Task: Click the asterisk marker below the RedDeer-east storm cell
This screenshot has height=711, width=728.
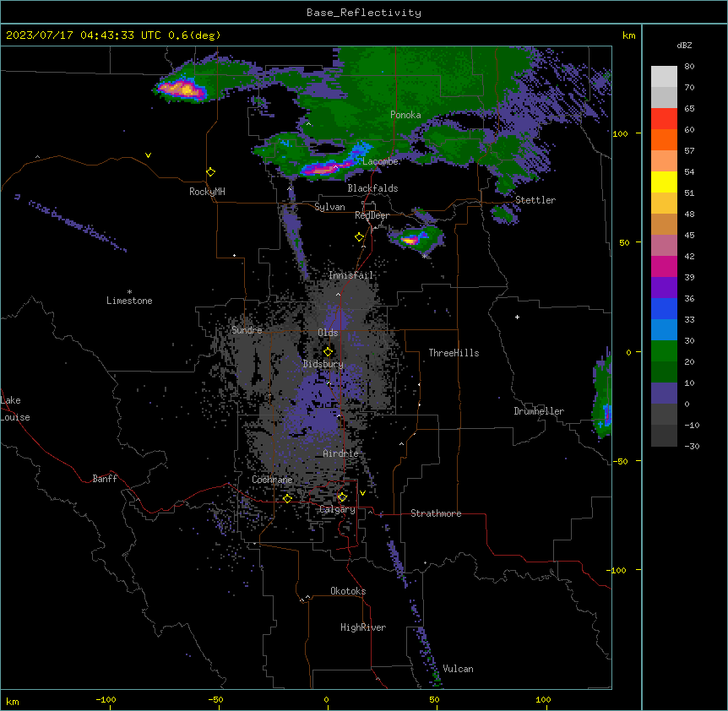Action: tap(424, 256)
